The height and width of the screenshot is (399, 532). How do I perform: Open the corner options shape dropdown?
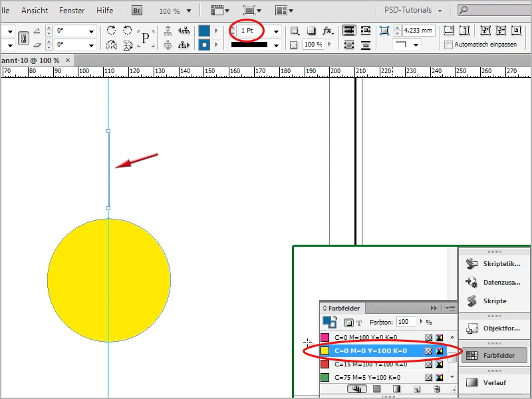(x=416, y=45)
